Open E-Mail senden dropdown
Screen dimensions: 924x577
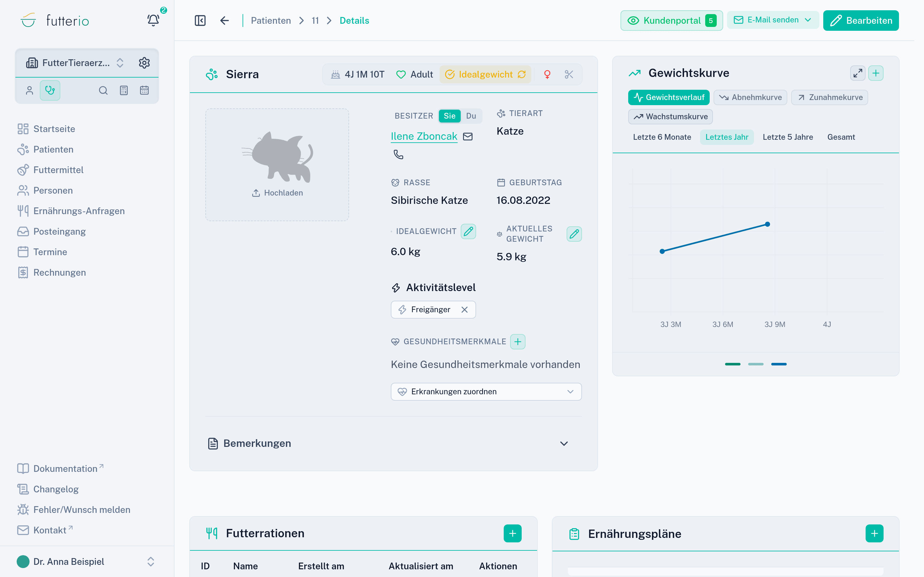tap(773, 20)
